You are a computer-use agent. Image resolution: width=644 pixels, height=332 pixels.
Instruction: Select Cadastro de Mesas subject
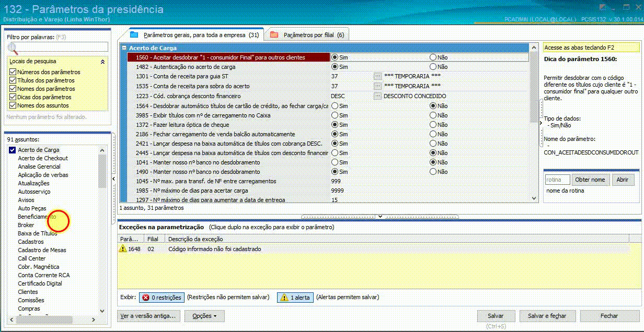click(x=42, y=250)
